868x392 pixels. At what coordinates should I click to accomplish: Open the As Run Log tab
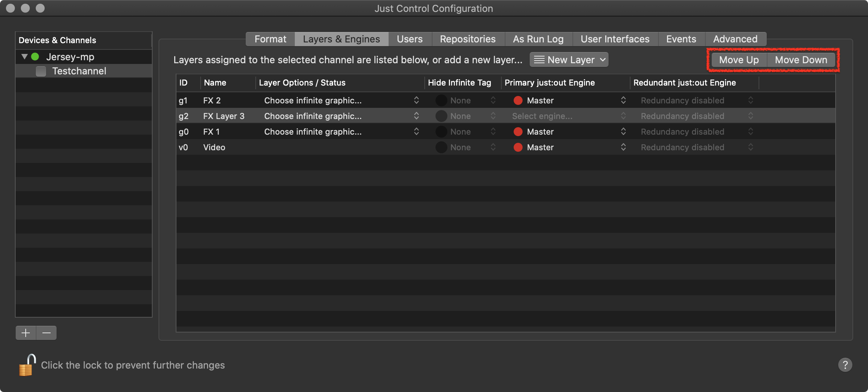pos(538,39)
